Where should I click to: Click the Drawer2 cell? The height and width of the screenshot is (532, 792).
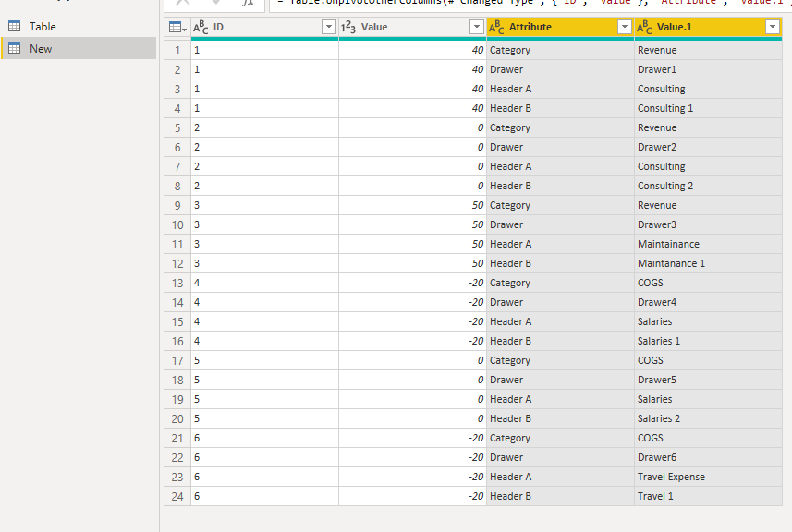(x=708, y=148)
